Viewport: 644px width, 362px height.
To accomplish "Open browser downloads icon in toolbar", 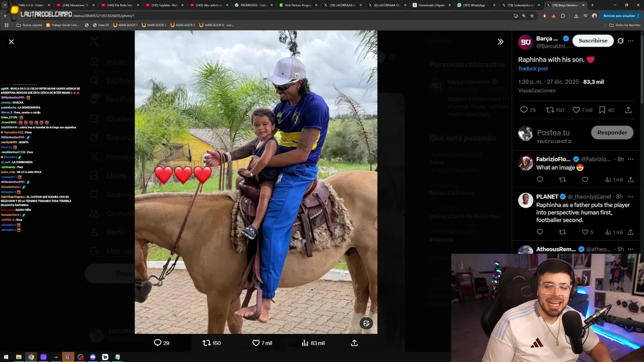I will (576, 16).
